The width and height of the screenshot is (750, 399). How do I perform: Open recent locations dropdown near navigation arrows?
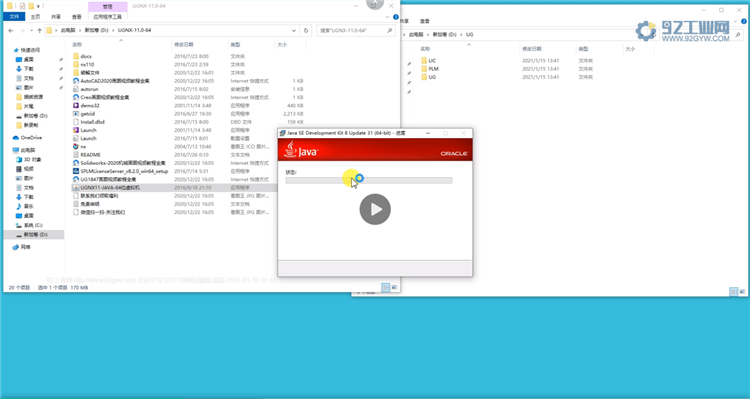click(x=32, y=31)
